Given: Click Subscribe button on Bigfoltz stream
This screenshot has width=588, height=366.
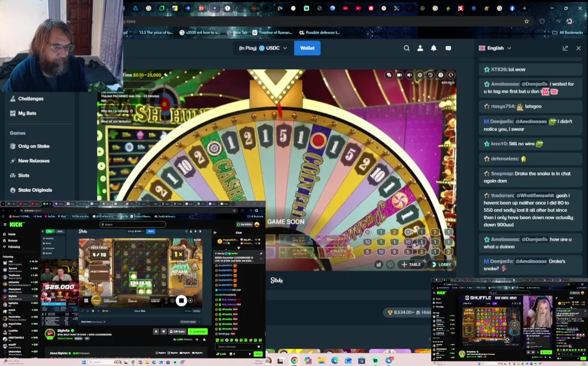Looking at the screenshot, I should [197, 331].
